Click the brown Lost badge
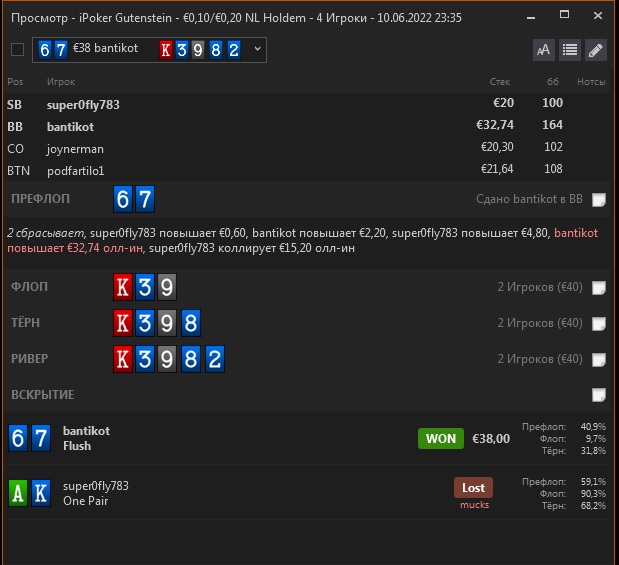 [473, 488]
